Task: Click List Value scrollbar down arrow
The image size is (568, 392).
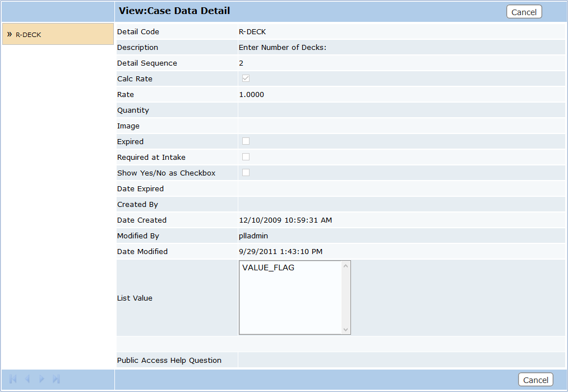Action: pyautogui.click(x=345, y=329)
